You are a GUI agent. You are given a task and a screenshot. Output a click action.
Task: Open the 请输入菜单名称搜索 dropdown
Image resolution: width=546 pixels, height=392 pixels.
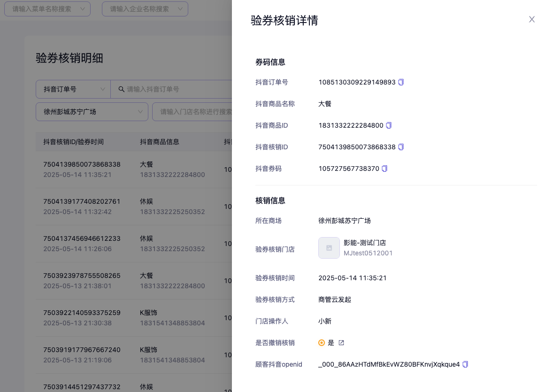47,9
